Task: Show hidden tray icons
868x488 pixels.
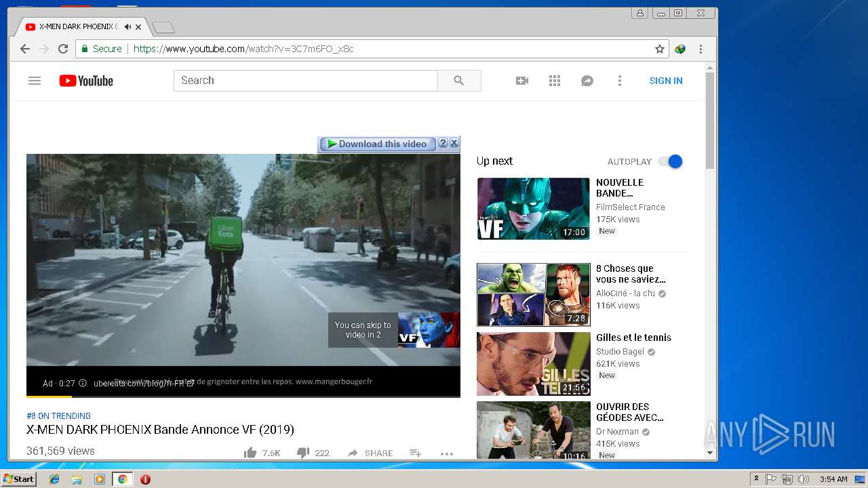Action: (x=756, y=479)
